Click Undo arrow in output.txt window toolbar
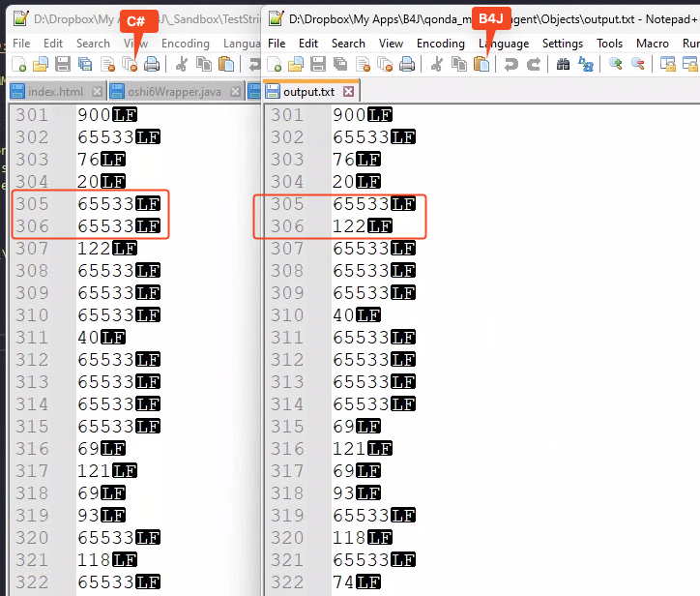This screenshot has width=700, height=596. click(511, 64)
